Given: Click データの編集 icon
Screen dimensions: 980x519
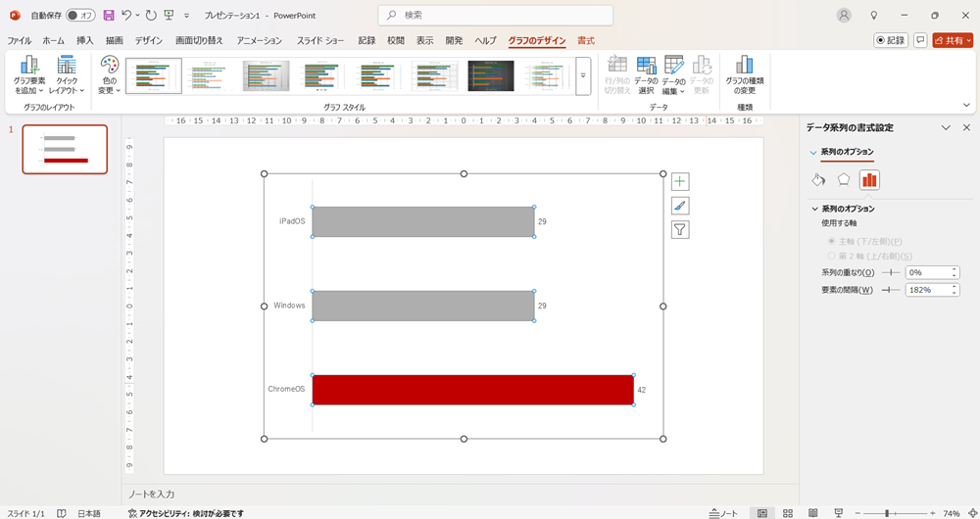Looking at the screenshot, I should [674, 75].
